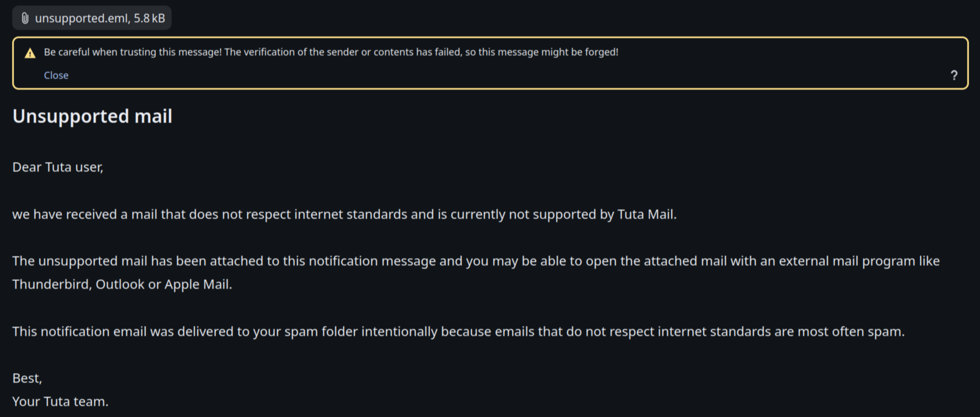This screenshot has width=980, height=417.
Task: Click the line starting "The unsupported mail has been attached"
Action: click(x=325, y=261)
